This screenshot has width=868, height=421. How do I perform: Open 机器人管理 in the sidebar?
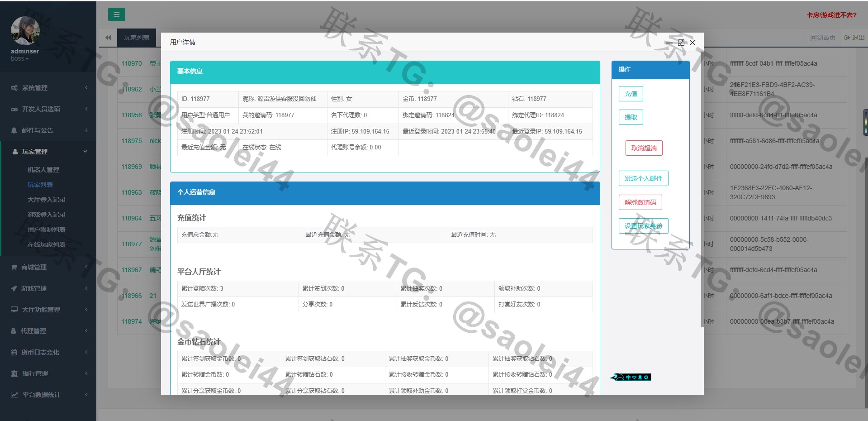tap(43, 170)
